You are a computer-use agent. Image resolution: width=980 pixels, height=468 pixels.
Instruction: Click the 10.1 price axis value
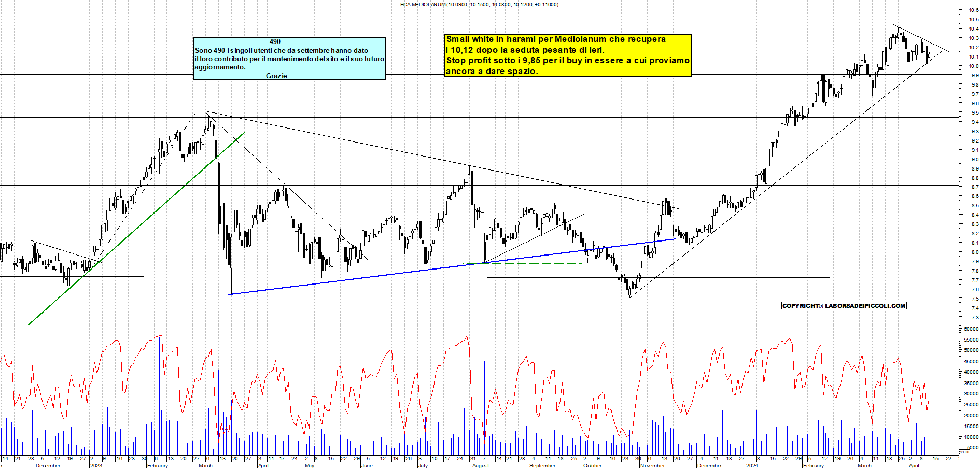coord(973,56)
